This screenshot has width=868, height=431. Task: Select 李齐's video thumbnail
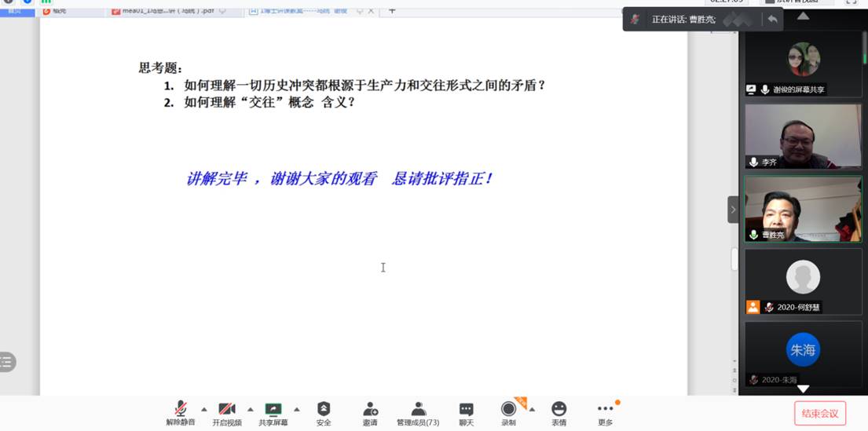[x=803, y=136]
